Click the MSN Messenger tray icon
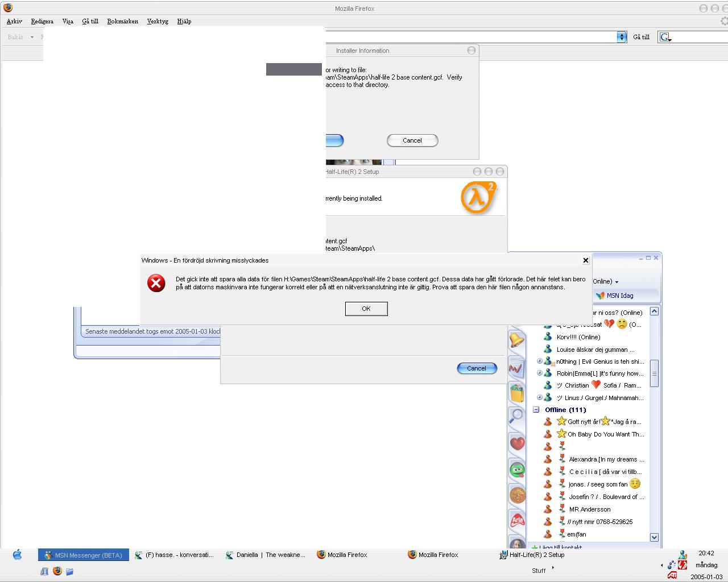This screenshot has width=728, height=582. (x=682, y=554)
